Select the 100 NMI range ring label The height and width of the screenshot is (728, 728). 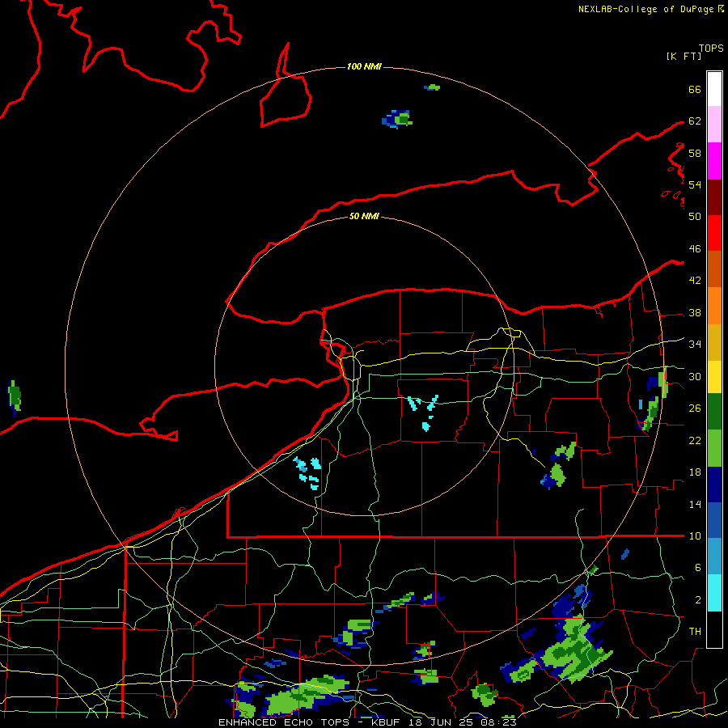[364, 66]
